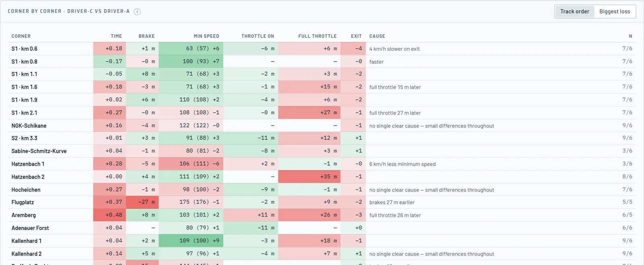Click the TIME column header

[116, 36]
